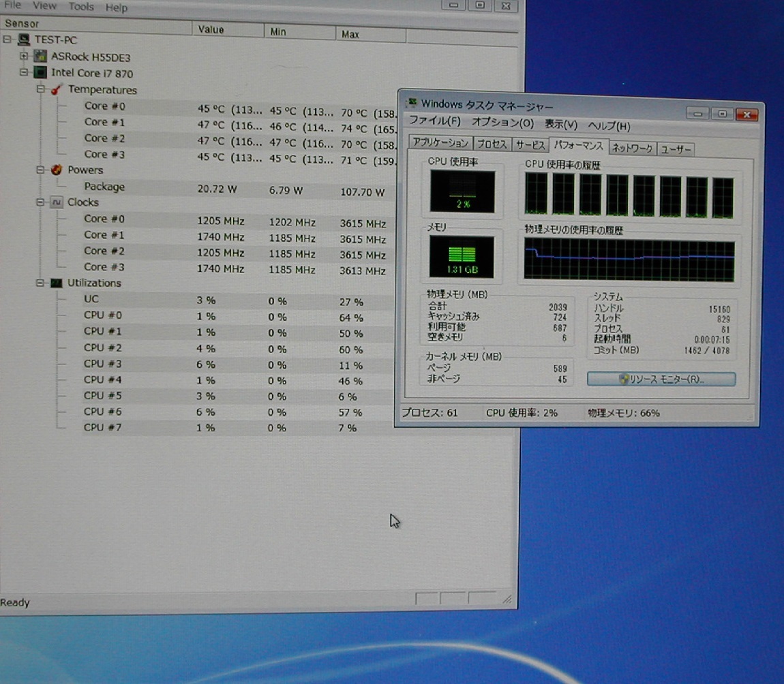Click the 107.70 W max power value

(363, 192)
